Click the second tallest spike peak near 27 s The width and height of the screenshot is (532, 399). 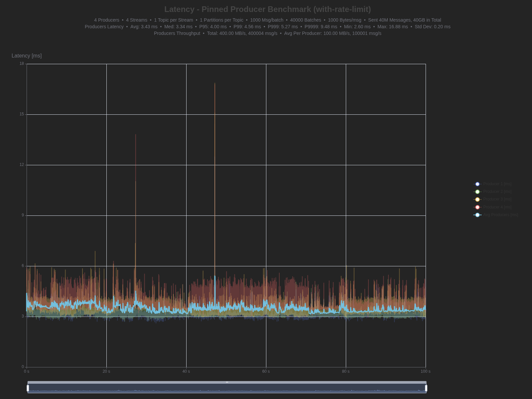[136, 135]
